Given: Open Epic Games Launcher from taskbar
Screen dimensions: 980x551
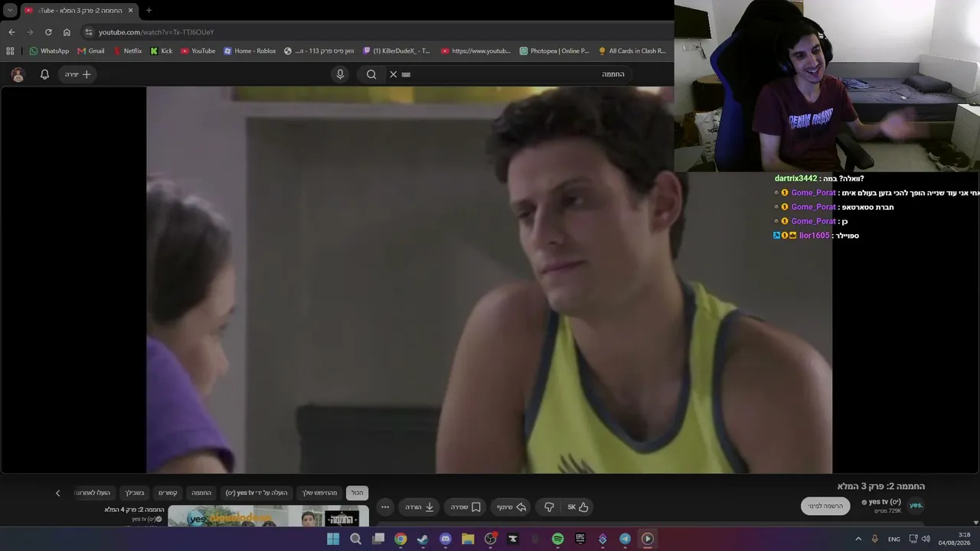Looking at the screenshot, I should [580, 539].
